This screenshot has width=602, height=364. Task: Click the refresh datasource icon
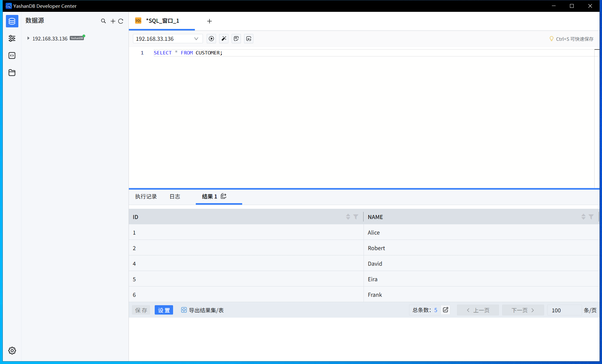[x=121, y=21]
